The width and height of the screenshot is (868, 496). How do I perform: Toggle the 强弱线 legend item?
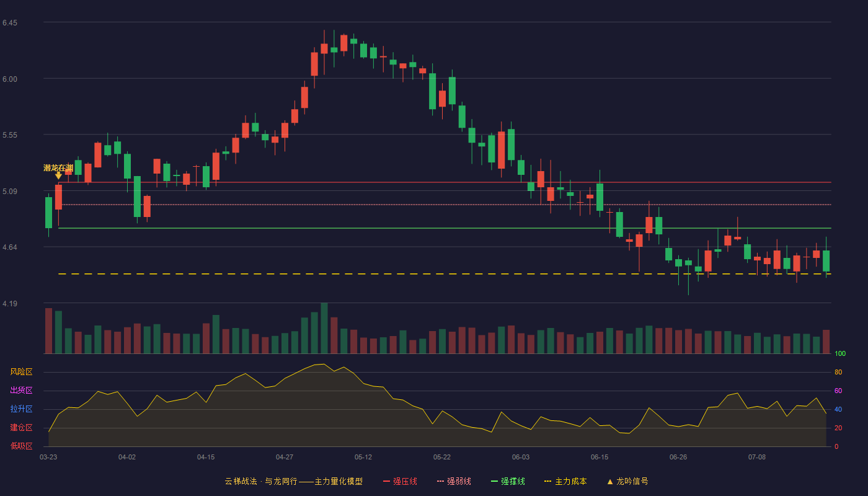click(454, 481)
